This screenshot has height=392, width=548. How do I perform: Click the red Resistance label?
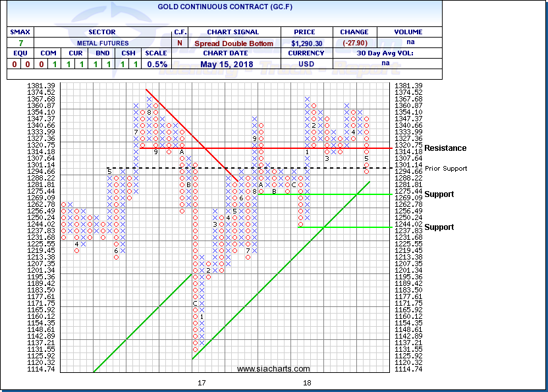tap(445, 148)
